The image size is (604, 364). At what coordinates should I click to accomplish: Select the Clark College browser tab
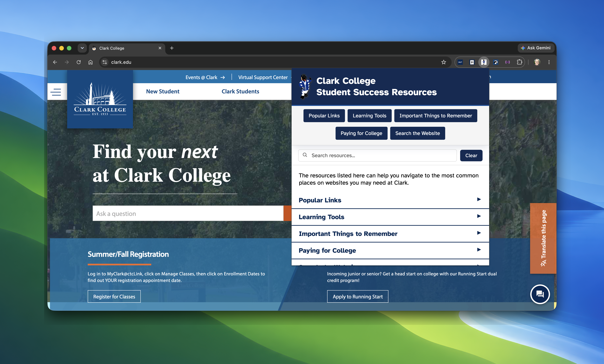[127, 48]
